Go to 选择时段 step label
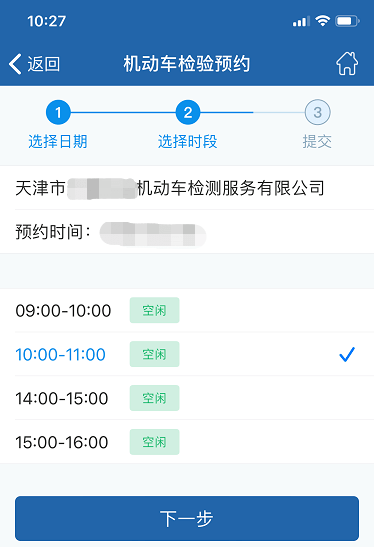 [188, 142]
